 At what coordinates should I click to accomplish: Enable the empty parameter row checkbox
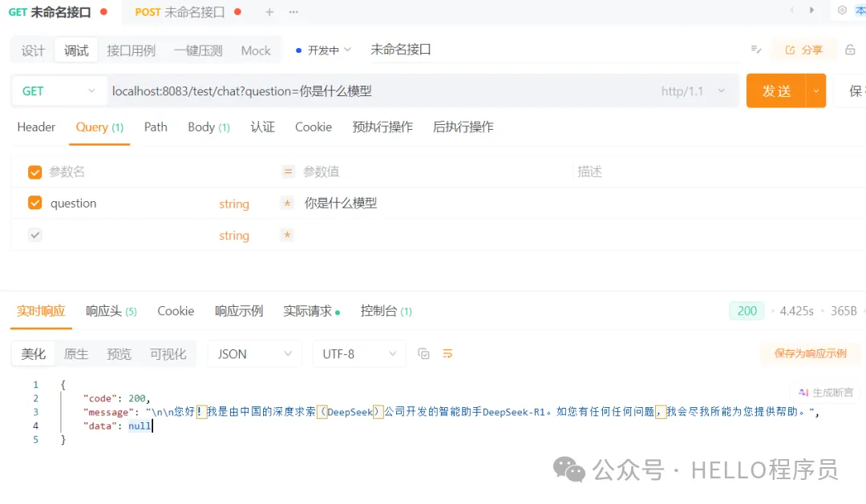[x=36, y=235]
